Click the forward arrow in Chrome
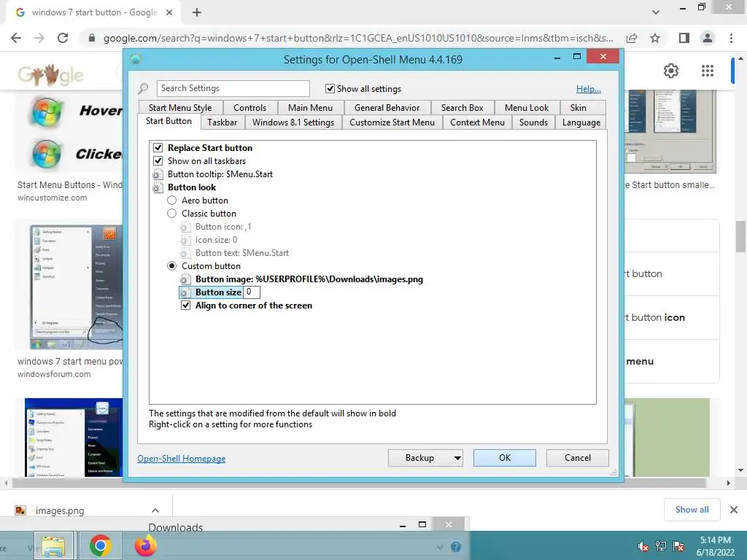This screenshot has height=560, width=747. (x=39, y=38)
